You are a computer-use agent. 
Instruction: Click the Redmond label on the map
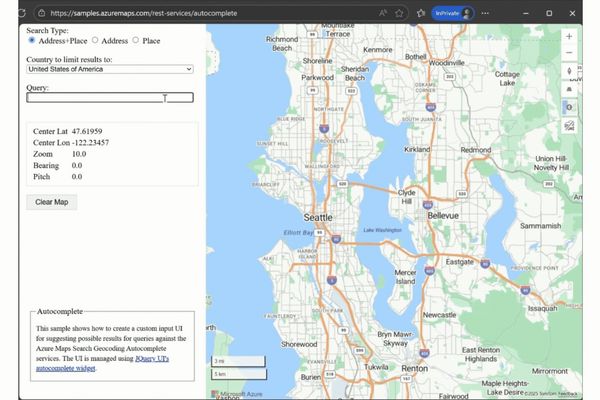tap(476, 150)
